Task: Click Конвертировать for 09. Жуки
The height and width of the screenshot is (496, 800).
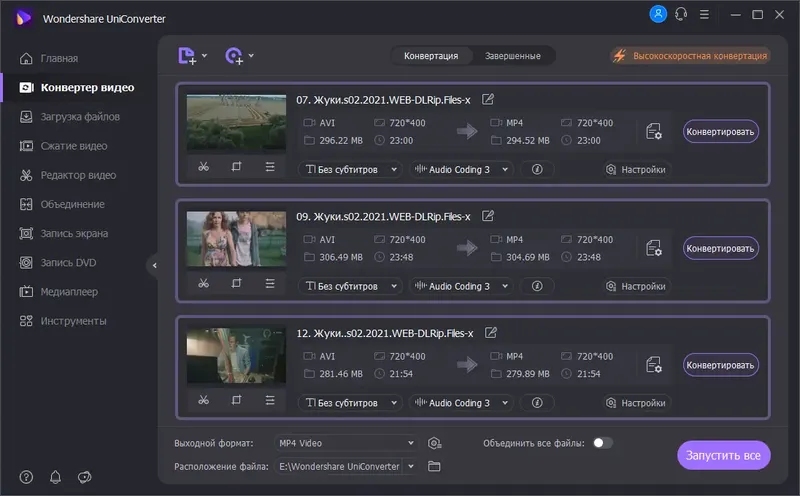Action: 720,249
